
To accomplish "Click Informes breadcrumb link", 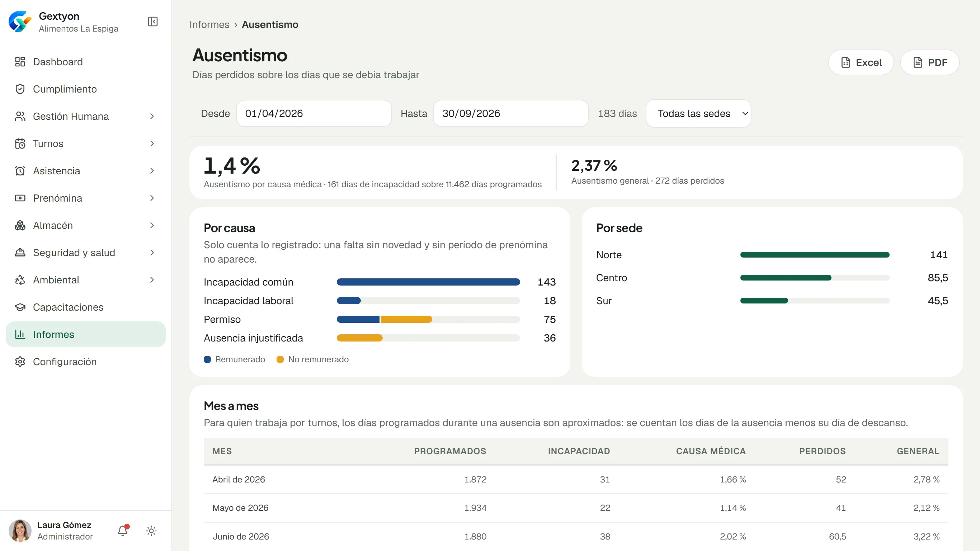I will [209, 24].
